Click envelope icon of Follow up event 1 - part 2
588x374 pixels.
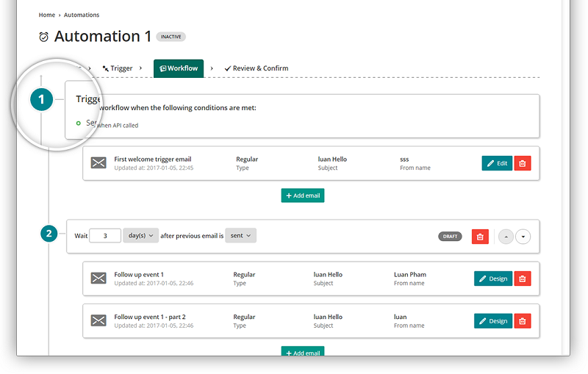pyautogui.click(x=98, y=320)
